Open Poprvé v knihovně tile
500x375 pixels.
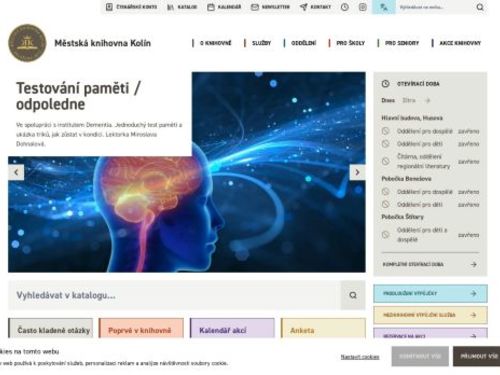tap(141, 329)
